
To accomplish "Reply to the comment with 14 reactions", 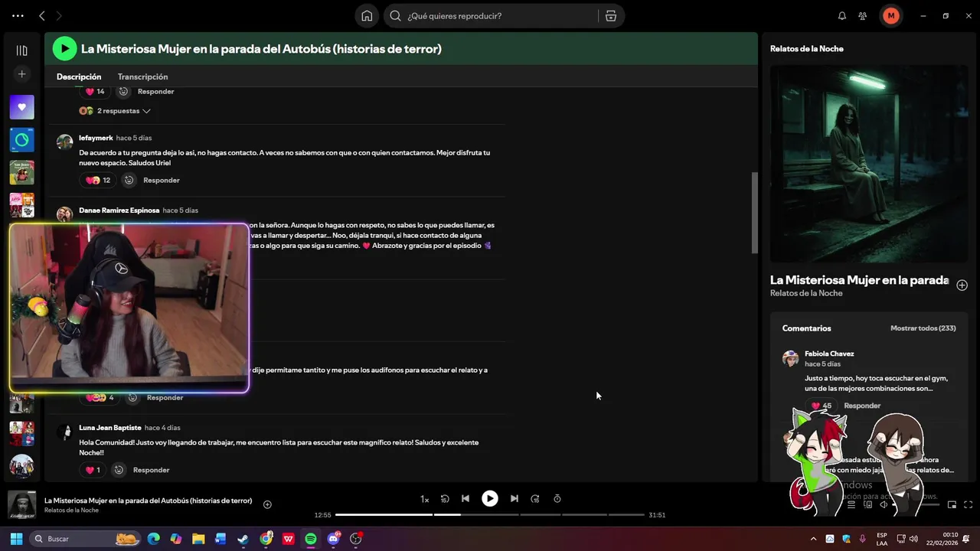I will pyautogui.click(x=155, y=91).
